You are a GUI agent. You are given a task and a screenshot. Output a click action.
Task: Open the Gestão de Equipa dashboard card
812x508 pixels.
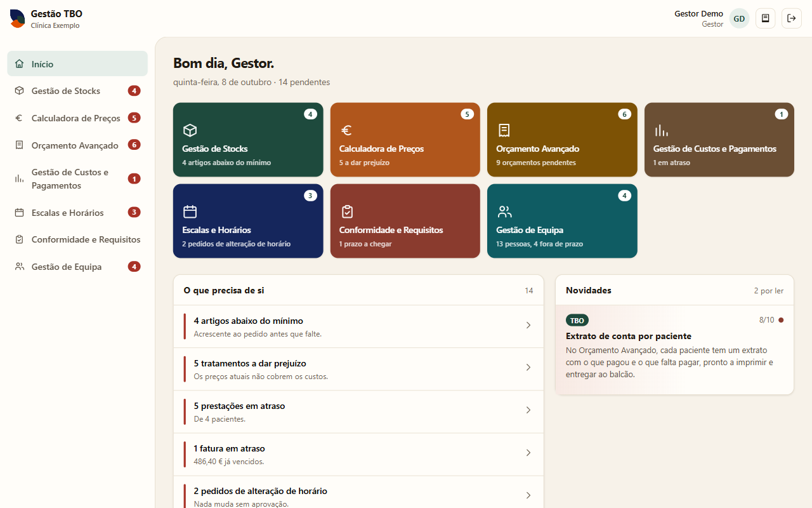coord(562,221)
